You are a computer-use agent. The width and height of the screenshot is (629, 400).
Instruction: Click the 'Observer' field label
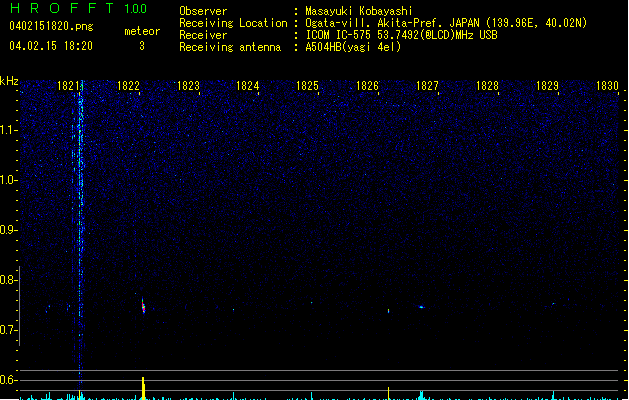pyautogui.click(x=203, y=11)
